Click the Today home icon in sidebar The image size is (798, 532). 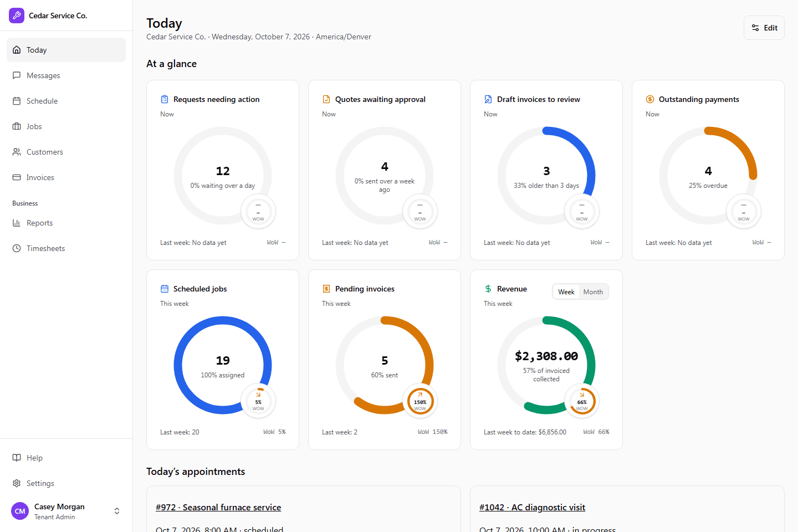[17, 50]
